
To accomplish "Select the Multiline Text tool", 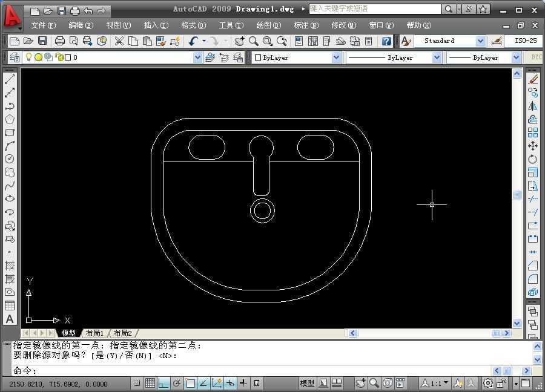I will coord(10,319).
